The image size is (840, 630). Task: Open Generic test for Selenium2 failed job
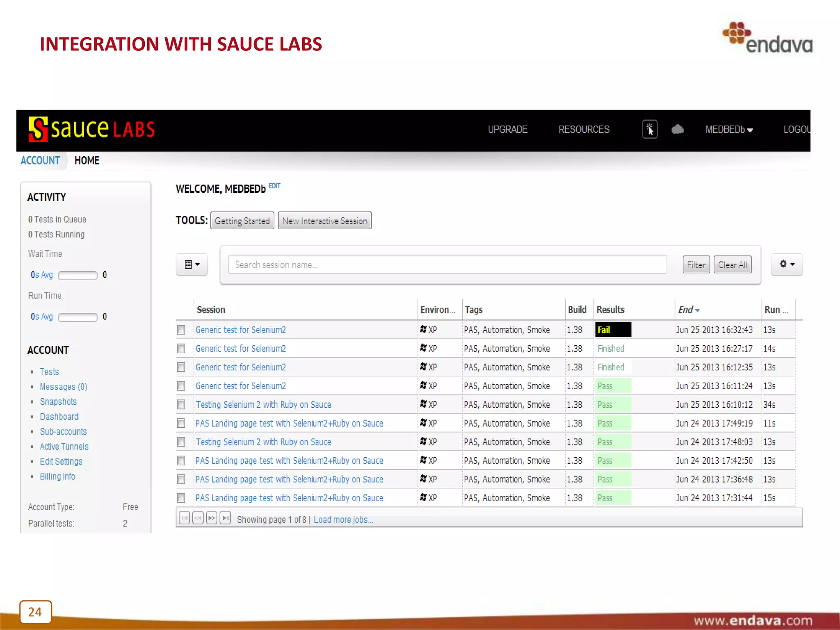coord(241,330)
